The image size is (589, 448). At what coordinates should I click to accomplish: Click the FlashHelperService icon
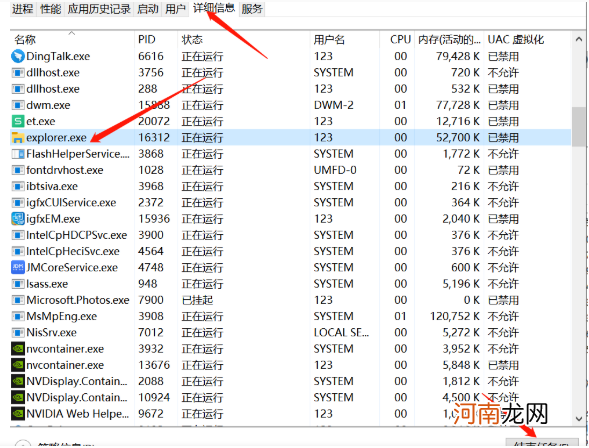point(18,154)
